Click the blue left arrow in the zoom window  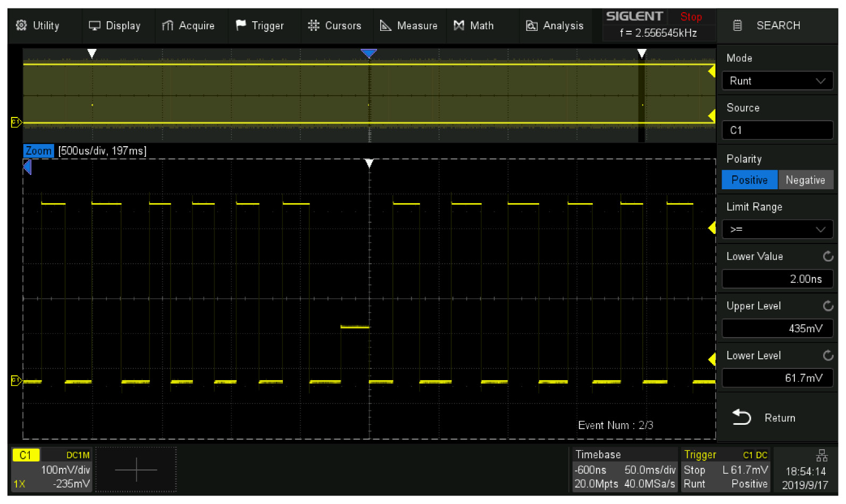tap(27, 167)
